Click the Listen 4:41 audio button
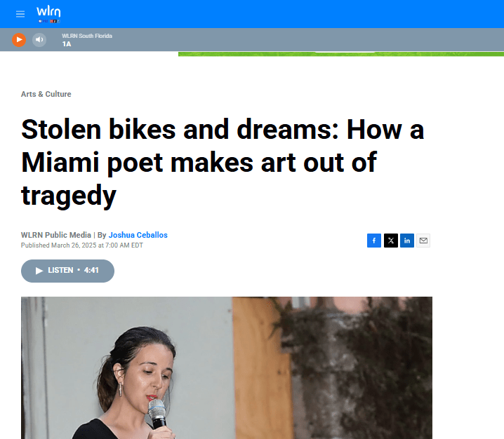504x439 pixels. click(x=67, y=271)
